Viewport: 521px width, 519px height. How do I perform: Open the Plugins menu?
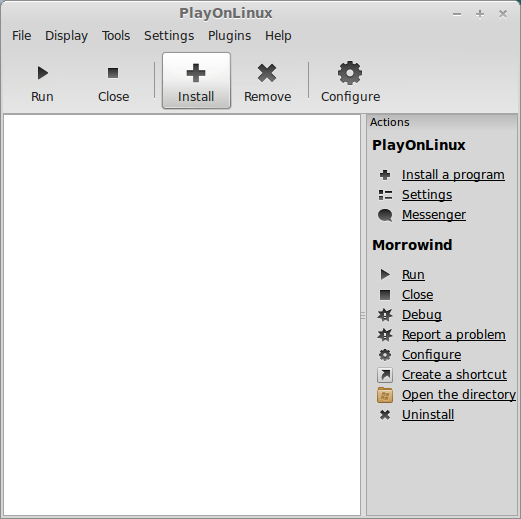click(x=229, y=36)
